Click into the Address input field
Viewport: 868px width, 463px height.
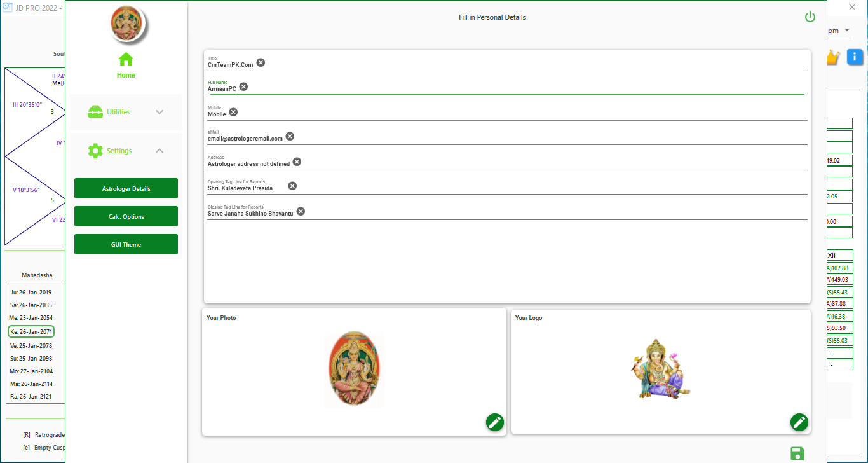coord(507,162)
